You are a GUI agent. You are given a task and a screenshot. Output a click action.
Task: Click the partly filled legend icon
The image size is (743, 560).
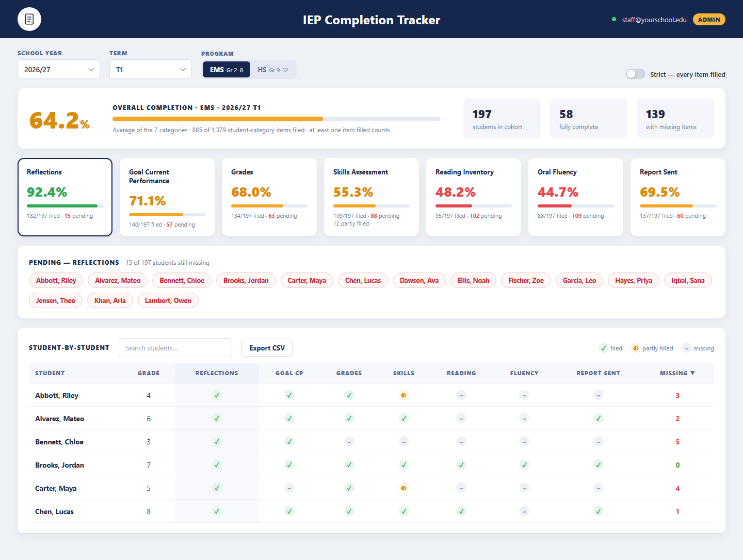636,348
